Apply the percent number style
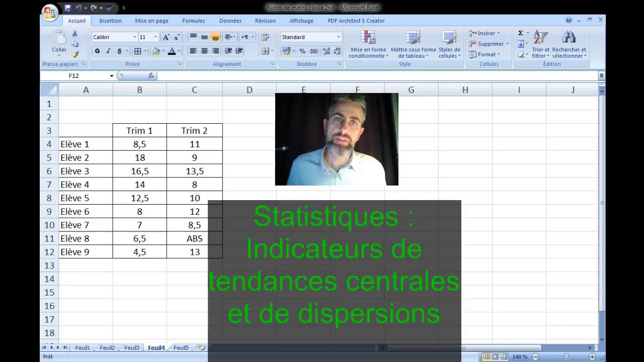This screenshot has width=644, height=362. click(x=302, y=51)
